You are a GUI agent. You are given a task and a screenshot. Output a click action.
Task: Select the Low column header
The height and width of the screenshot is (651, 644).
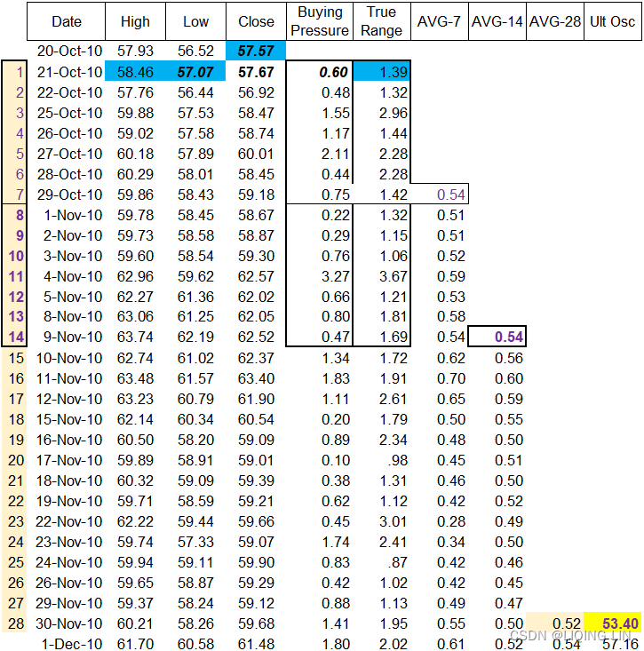195,21
